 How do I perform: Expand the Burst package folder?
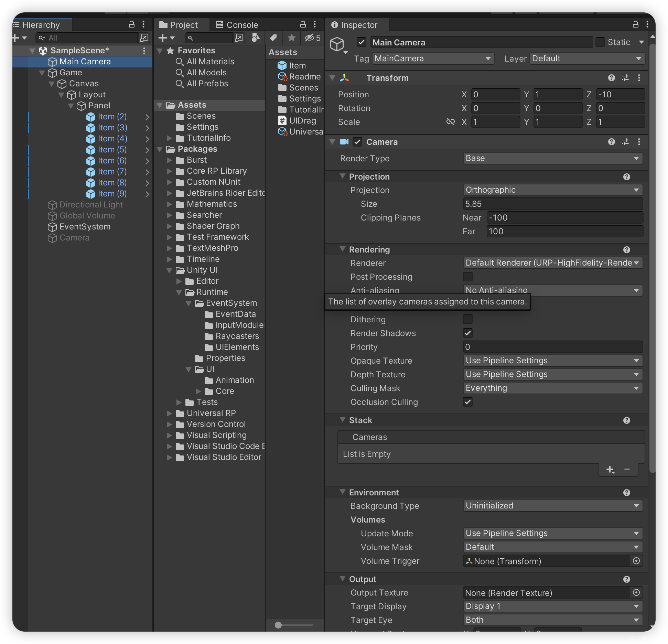click(169, 160)
